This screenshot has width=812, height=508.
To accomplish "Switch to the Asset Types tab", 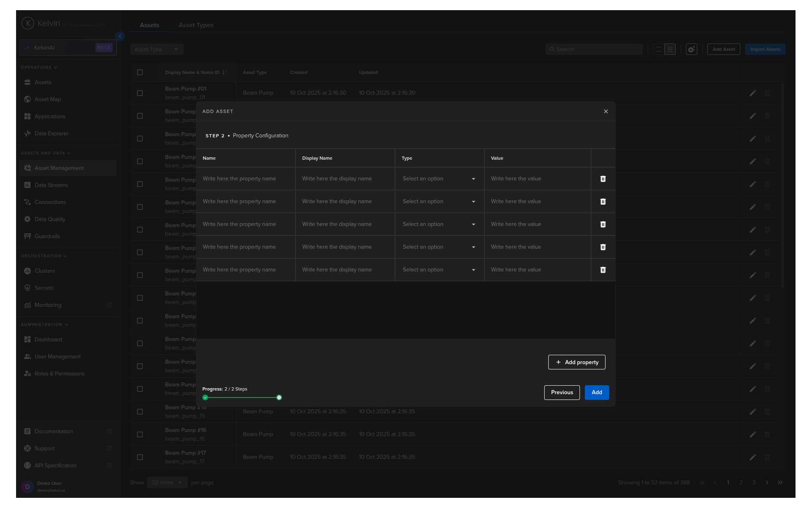I will 196,25.
